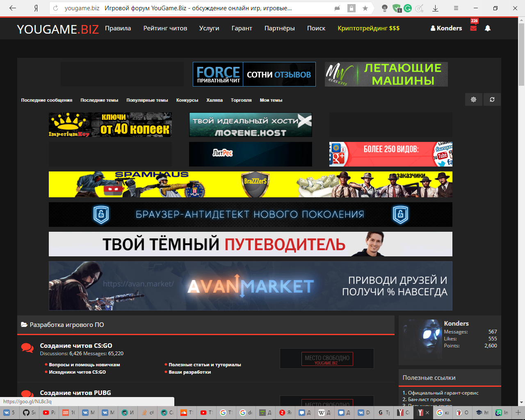Open the Grammarly extension icon

[x=408, y=8]
